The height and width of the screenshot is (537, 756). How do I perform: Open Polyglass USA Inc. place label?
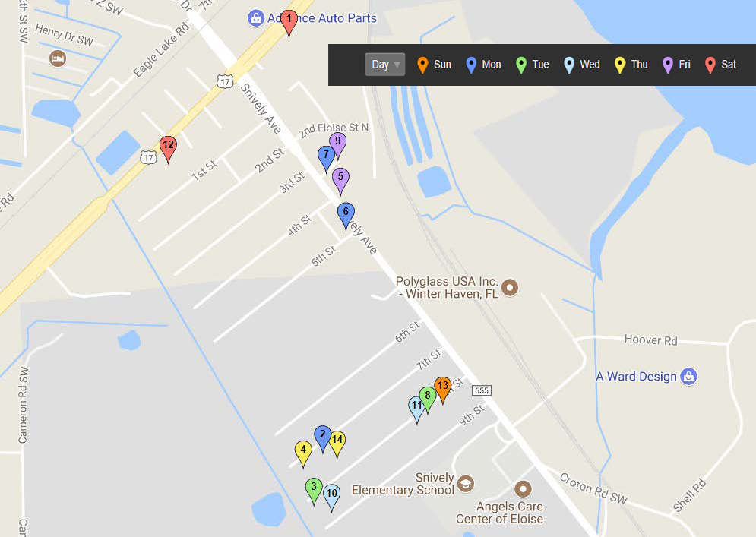point(447,288)
